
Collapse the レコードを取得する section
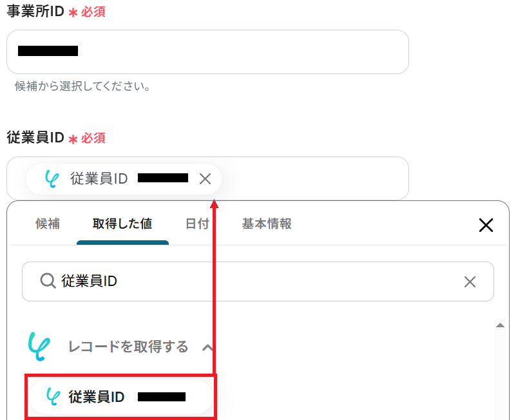pos(207,347)
